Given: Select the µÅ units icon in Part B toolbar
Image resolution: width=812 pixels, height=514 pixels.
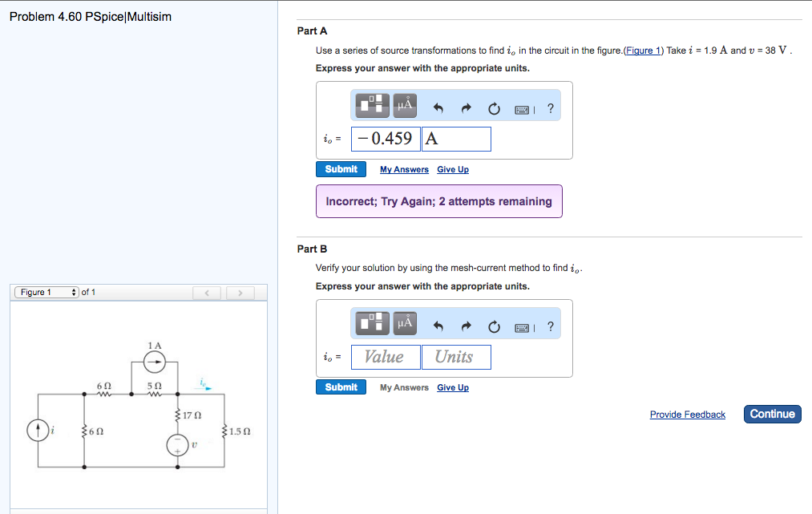Looking at the screenshot, I should (404, 323).
